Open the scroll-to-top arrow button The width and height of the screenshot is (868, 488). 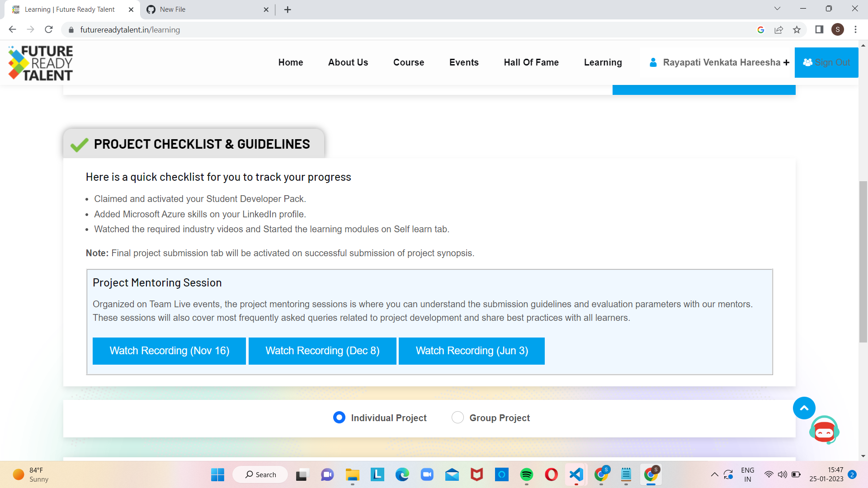click(804, 408)
